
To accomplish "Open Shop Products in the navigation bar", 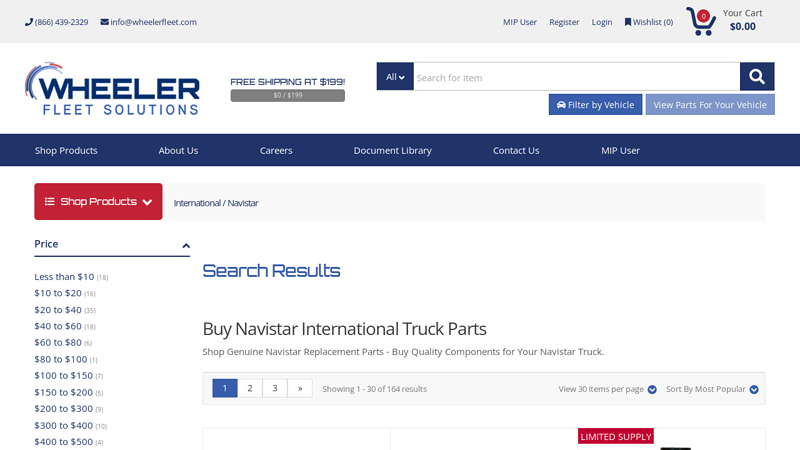I will pyautogui.click(x=66, y=151).
